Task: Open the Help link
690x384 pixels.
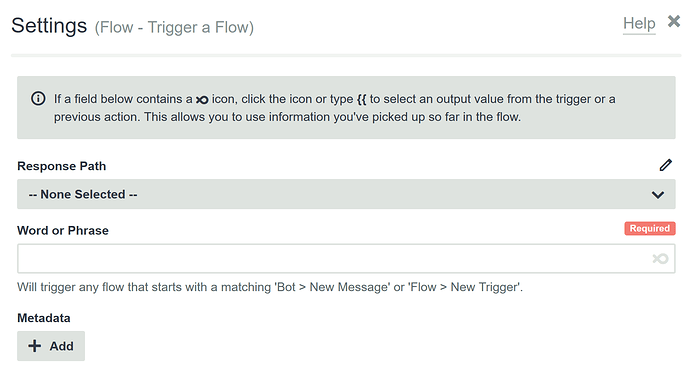Action: pos(639,23)
